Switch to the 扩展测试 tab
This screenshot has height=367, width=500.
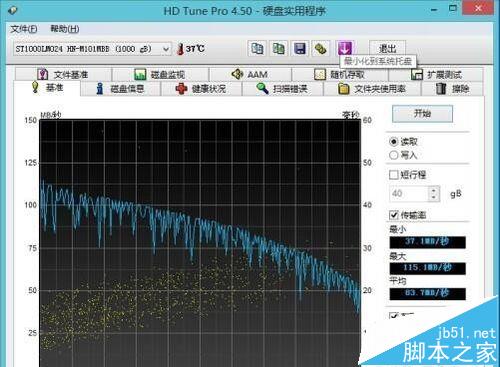point(436,74)
